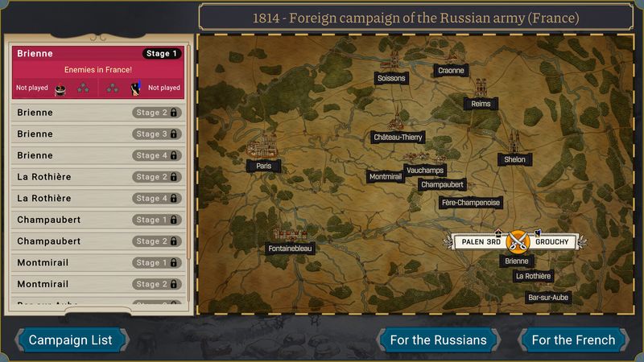
Task: Click the Soissons town icon
Action: click(x=393, y=61)
